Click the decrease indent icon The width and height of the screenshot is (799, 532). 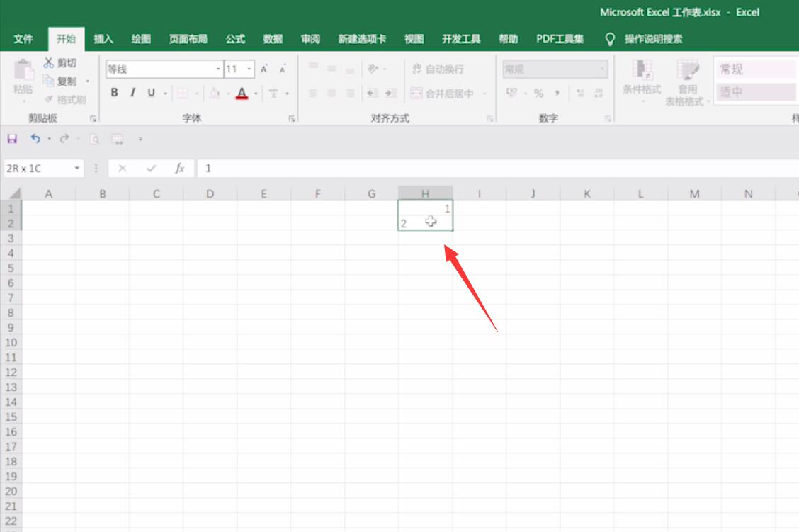point(372,93)
